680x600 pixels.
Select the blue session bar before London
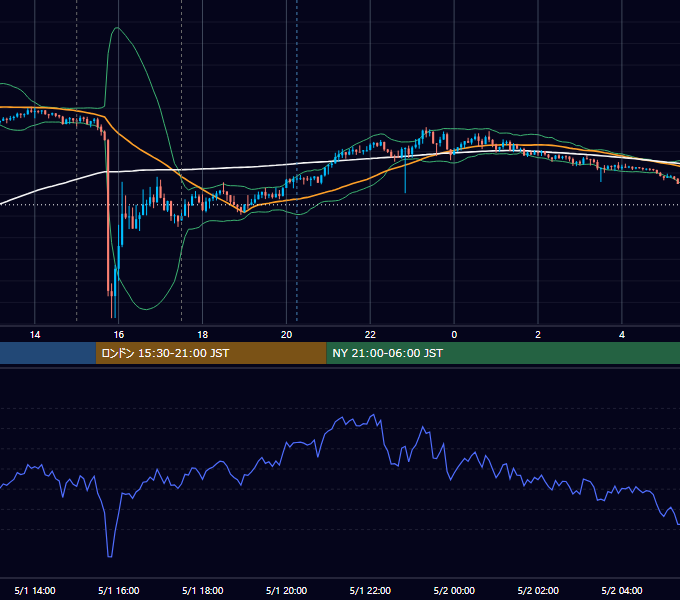pos(48,353)
